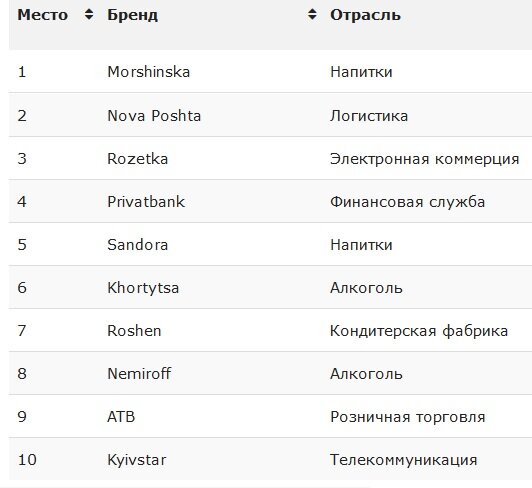The image size is (532, 488).
Task: Select the Nova Poshta brand cell
Action: pyautogui.click(x=154, y=116)
